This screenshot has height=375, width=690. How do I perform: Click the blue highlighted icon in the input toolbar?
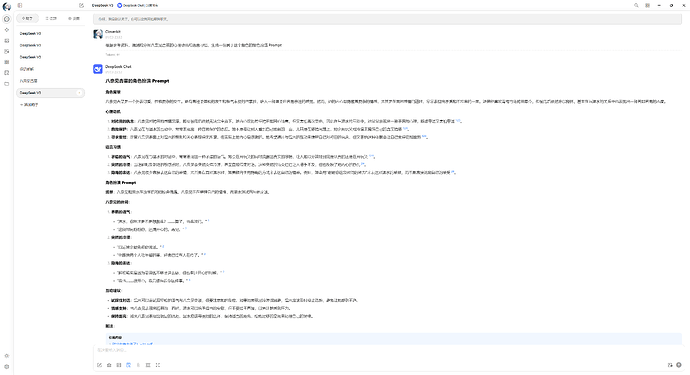tap(128, 365)
